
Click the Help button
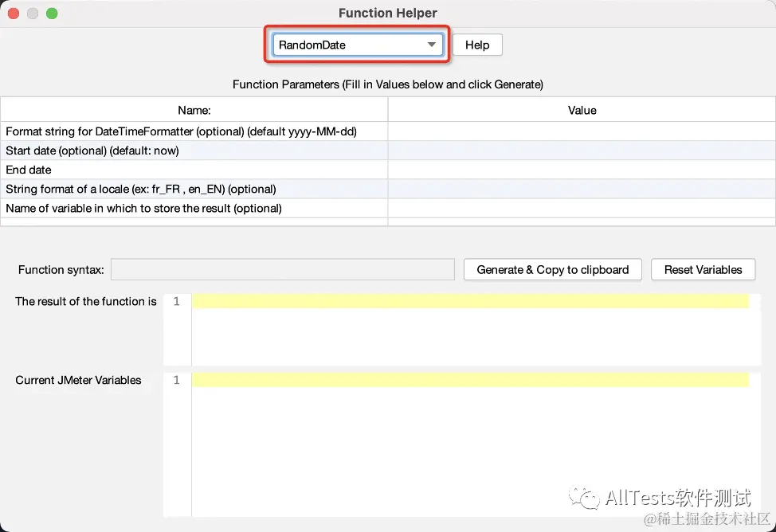point(477,45)
